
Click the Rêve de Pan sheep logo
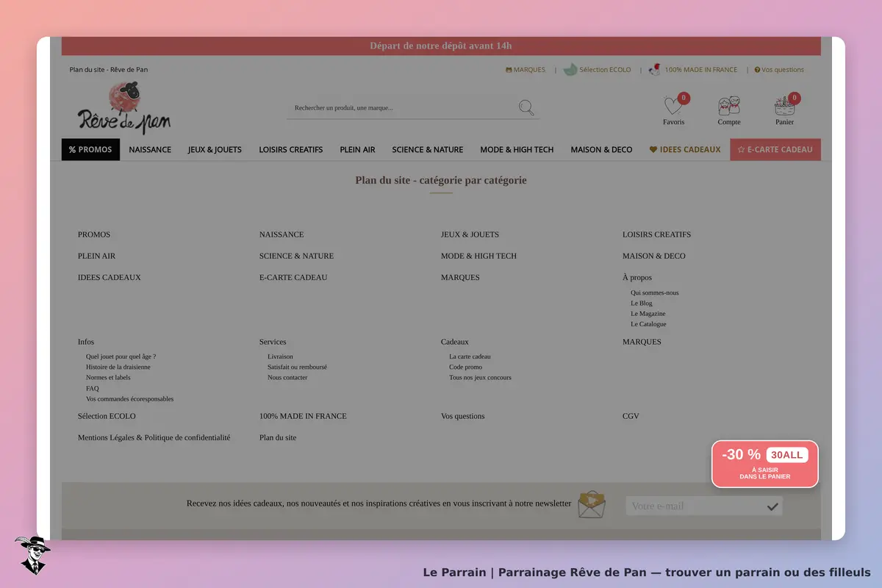pos(124,107)
